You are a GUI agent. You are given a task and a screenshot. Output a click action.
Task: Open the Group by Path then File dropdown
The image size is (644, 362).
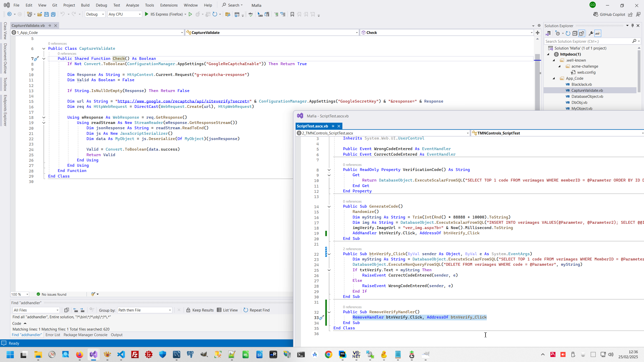[x=145, y=310]
